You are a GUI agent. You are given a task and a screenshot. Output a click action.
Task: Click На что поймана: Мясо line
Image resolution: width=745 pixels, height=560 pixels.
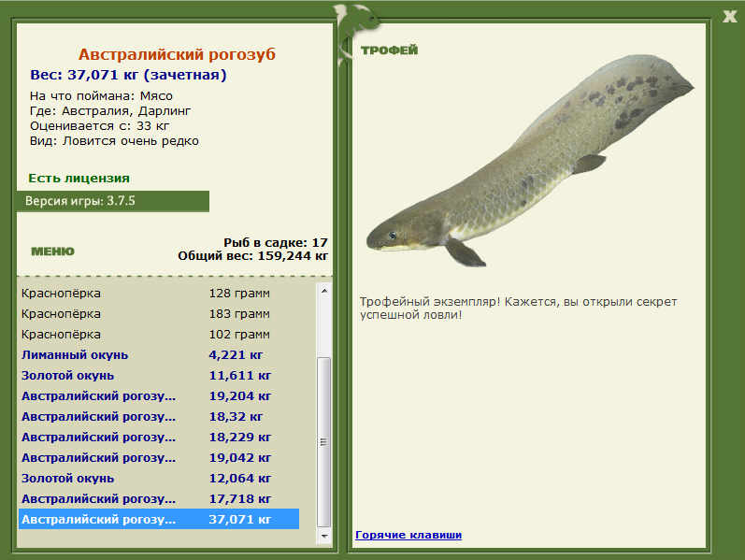(101, 96)
